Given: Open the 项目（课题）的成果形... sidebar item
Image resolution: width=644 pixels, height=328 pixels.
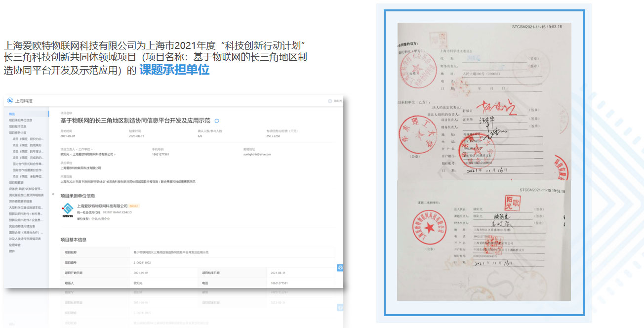Looking at the screenshot, I should coord(28,145).
